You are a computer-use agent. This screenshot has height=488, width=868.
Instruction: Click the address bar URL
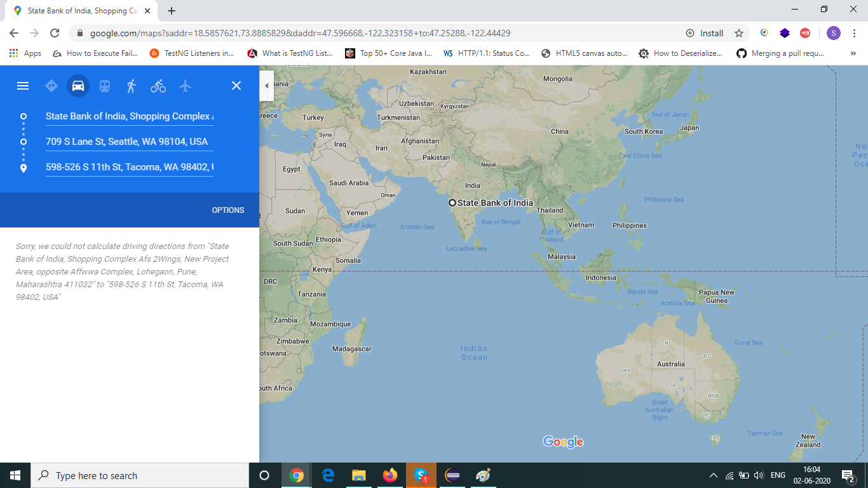pyautogui.click(x=300, y=33)
